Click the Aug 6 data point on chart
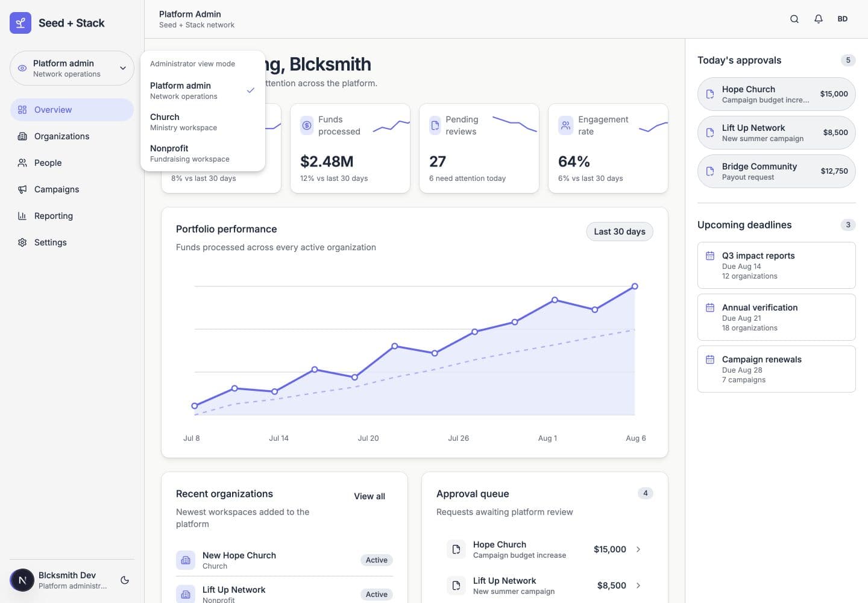The height and width of the screenshot is (603, 868). pyautogui.click(x=635, y=286)
